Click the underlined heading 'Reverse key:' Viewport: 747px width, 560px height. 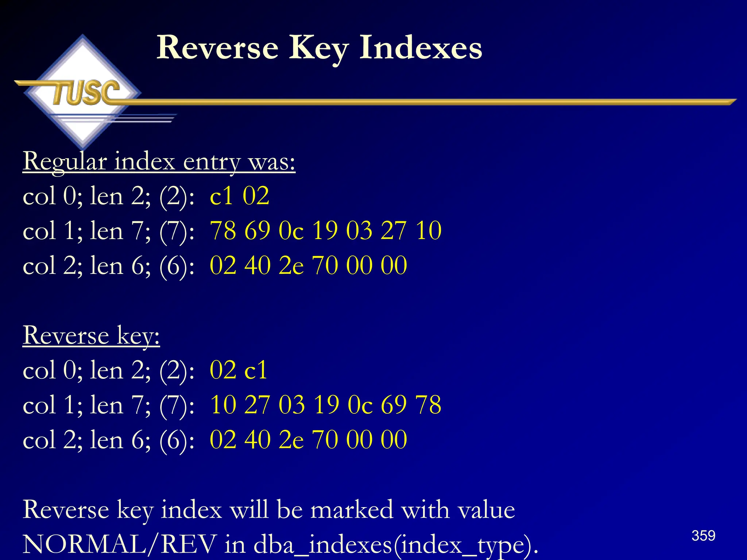coord(91,335)
